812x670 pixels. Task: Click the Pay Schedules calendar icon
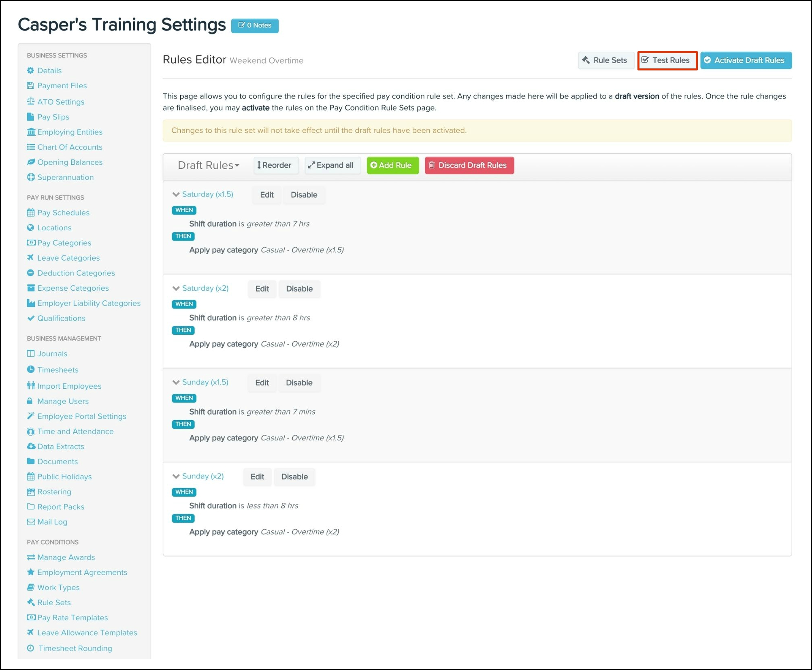coord(31,213)
